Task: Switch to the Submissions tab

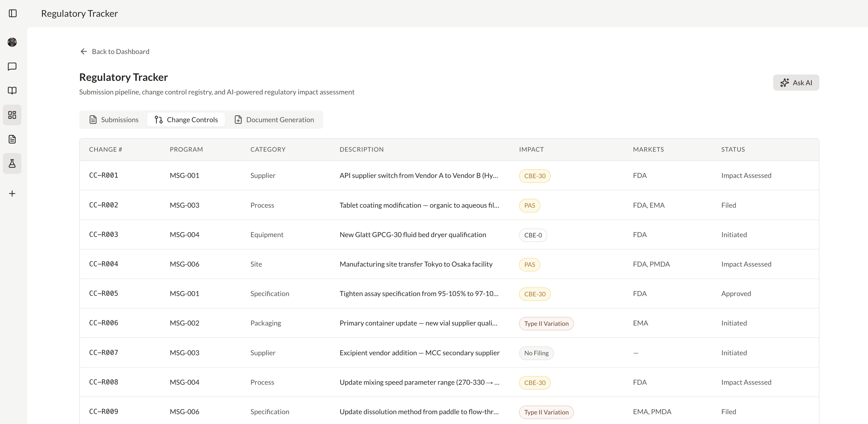Action: (x=114, y=120)
